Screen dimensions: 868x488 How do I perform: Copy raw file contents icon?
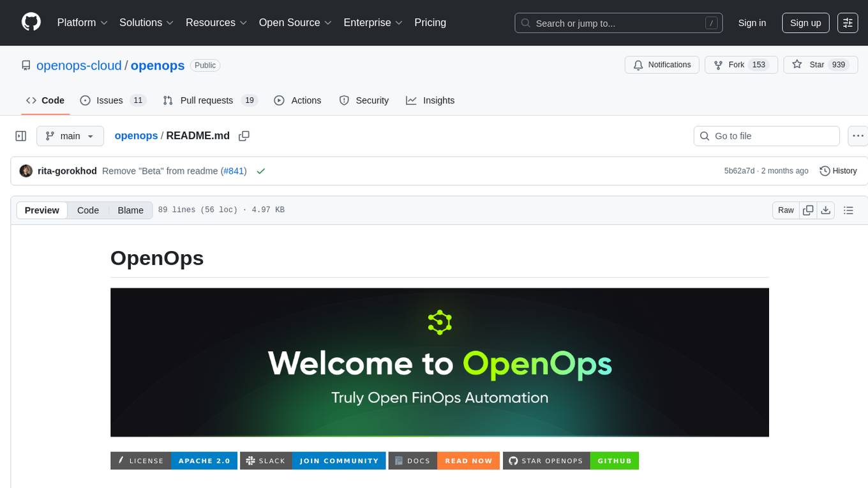(808, 210)
